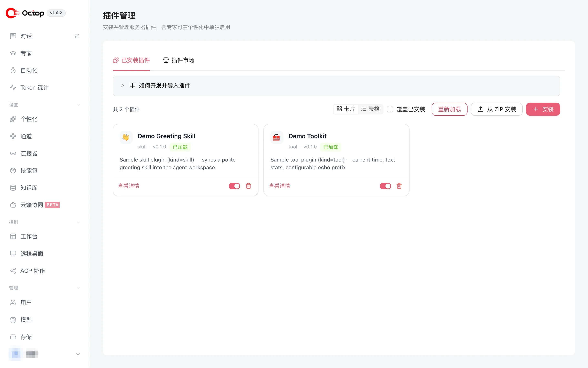Click 从 ZIP 安装 button

coord(497,109)
